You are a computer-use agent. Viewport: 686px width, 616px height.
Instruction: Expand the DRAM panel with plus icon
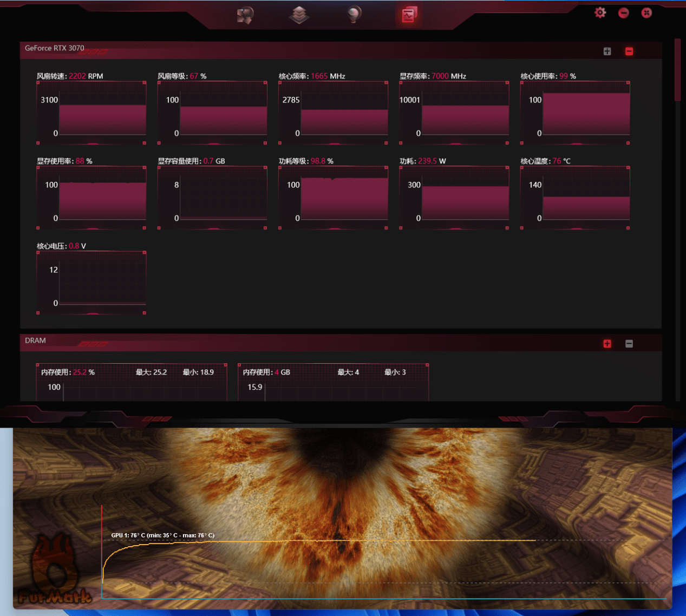tap(607, 344)
